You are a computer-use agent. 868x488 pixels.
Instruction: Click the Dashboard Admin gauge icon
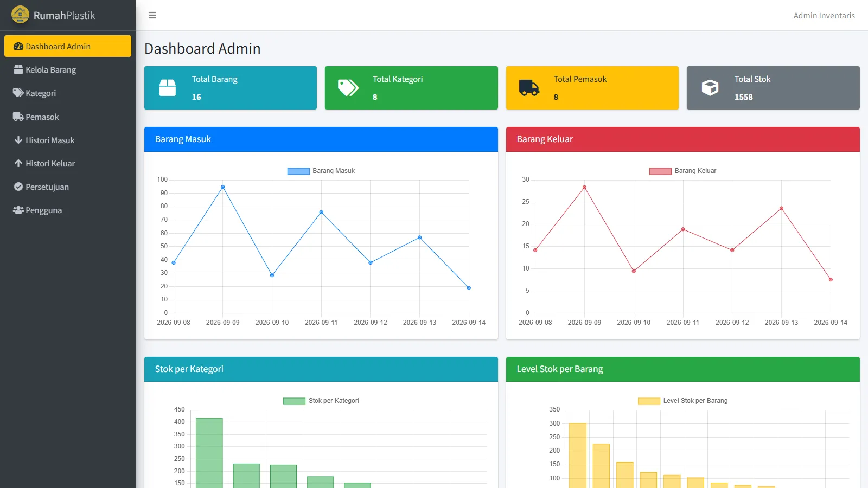(18, 47)
